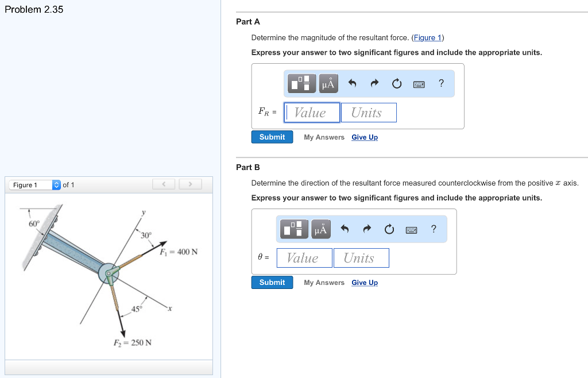The image size is (588, 378).
Task: Click the undo arrow in Part B toolbar
Action: point(345,229)
